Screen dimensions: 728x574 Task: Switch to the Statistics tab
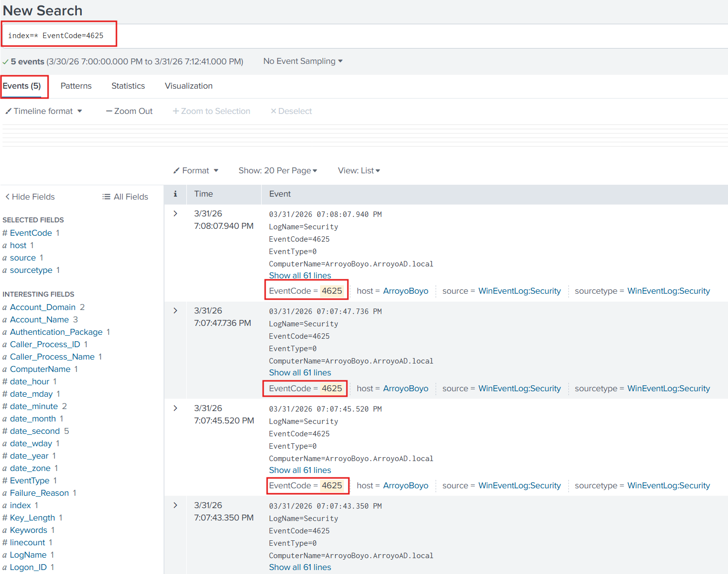[128, 86]
